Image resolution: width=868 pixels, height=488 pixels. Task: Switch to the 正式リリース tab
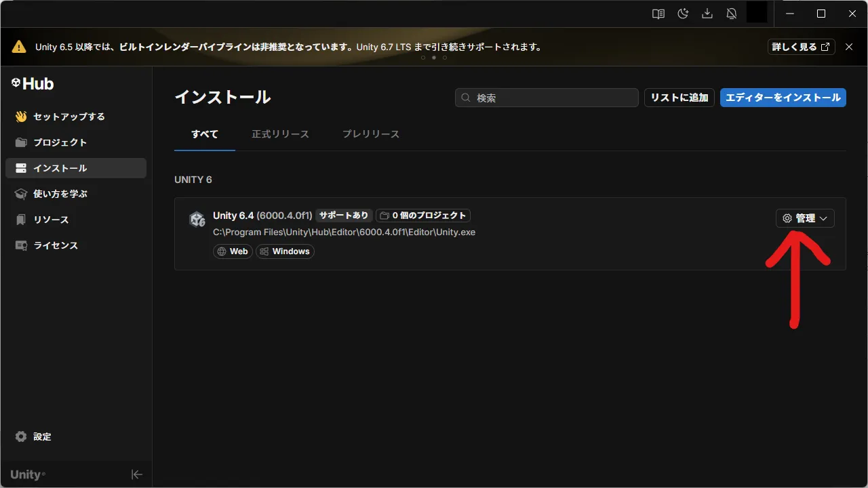pos(280,134)
